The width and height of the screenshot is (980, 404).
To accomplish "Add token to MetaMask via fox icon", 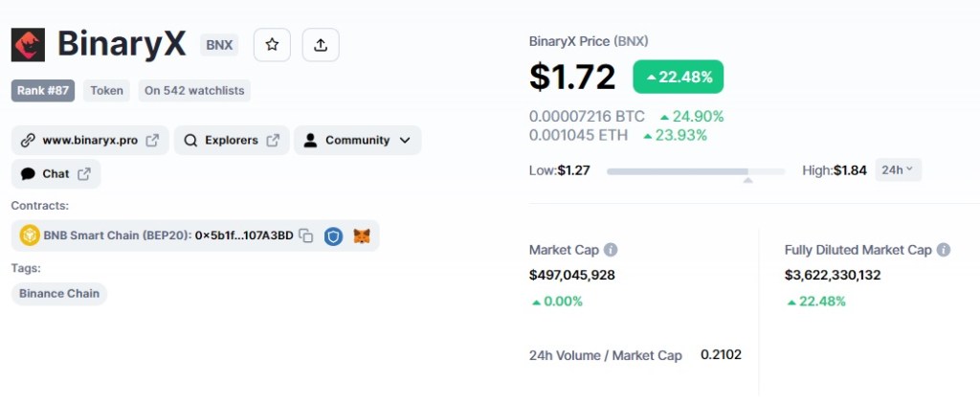I will tap(362, 236).
